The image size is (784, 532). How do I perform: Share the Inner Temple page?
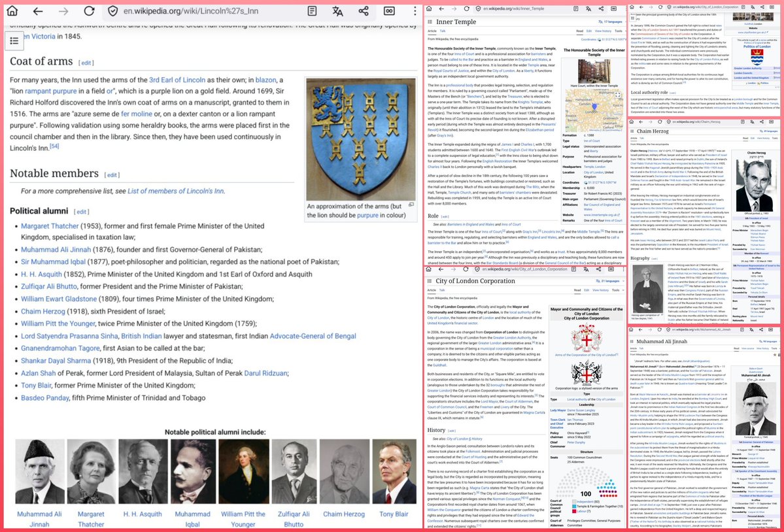601,9
